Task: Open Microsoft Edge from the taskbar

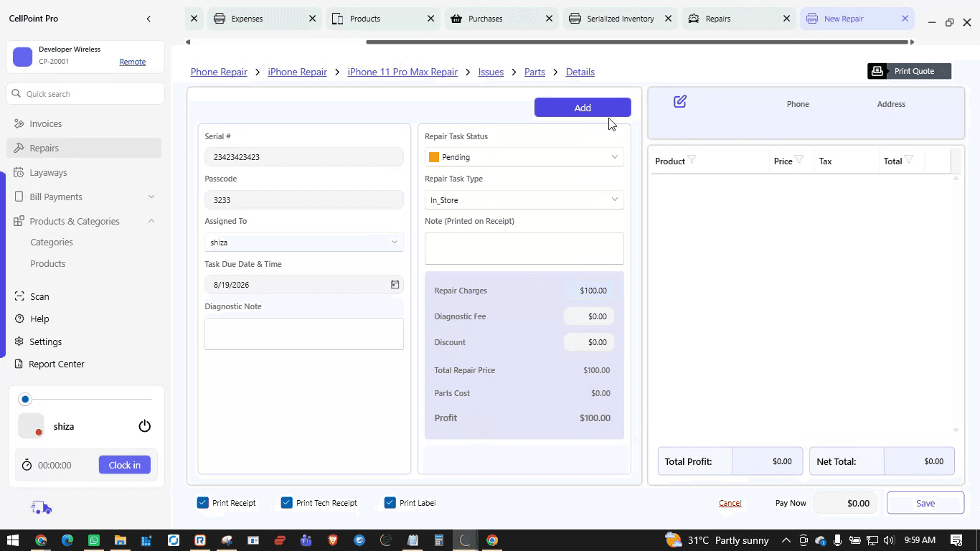Action: click(x=67, y=540)
